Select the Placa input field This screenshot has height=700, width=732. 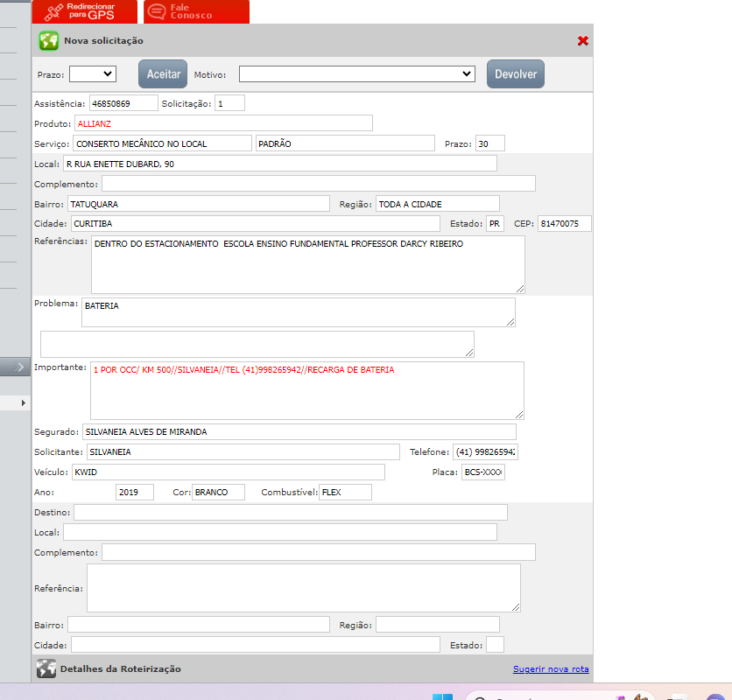pyautogui.click(x=483, y=472)
